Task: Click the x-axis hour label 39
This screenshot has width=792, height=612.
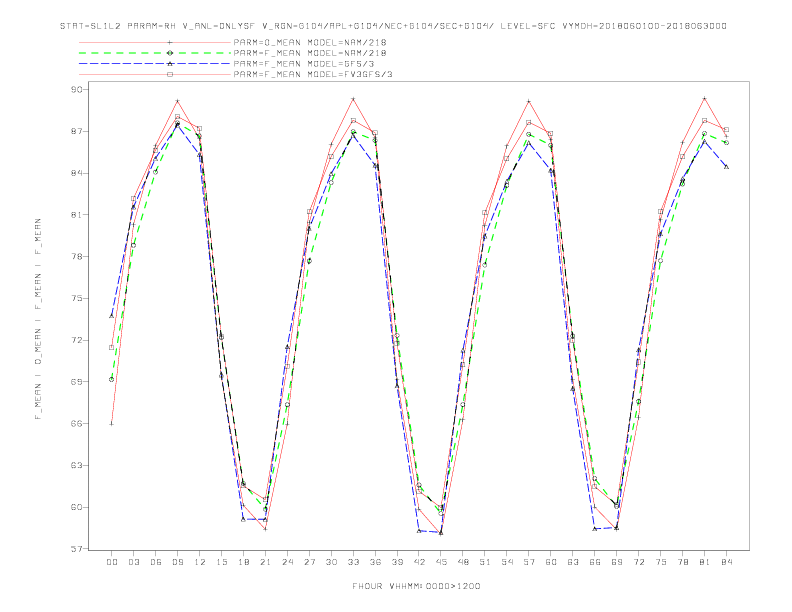Action: (397, 562)
